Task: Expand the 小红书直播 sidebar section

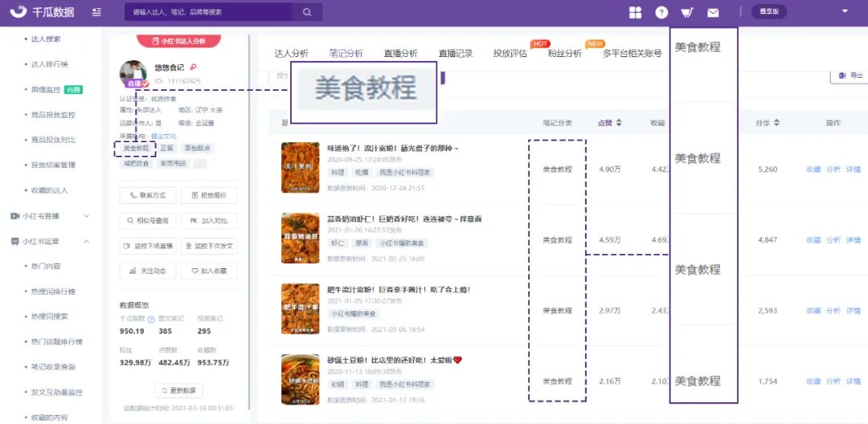Action: tap(86, 215)
